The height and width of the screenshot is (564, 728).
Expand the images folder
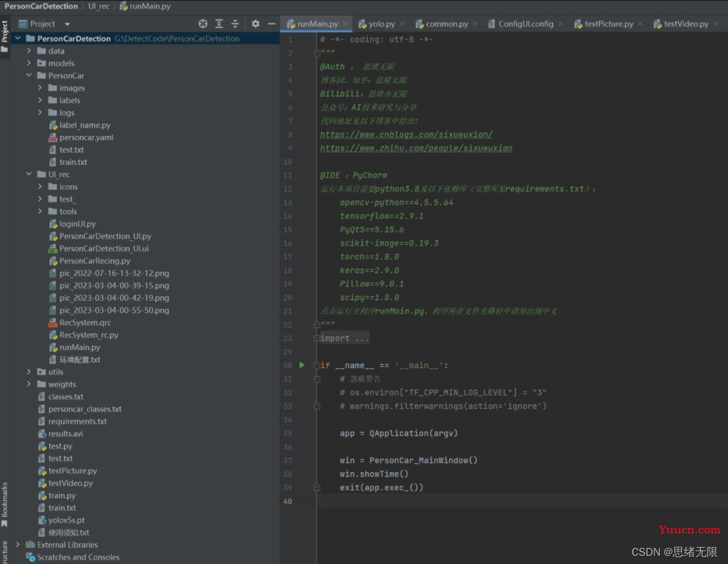click(40, 87)
